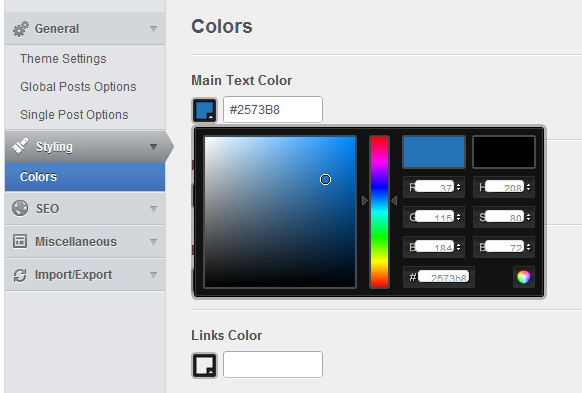The image size is (582, 393).
Task: Expand the General section arrow
Action: 153,29
